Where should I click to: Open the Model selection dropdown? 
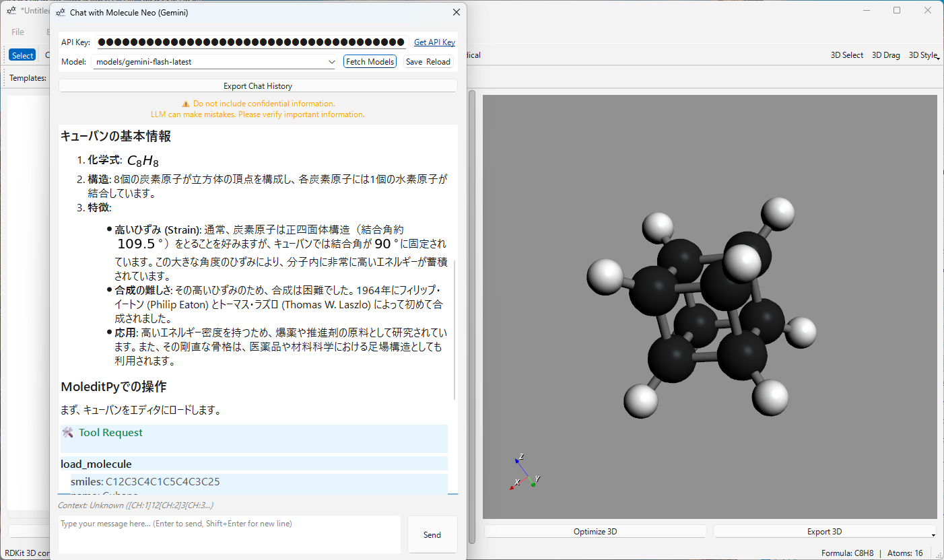tap(331, 62)
